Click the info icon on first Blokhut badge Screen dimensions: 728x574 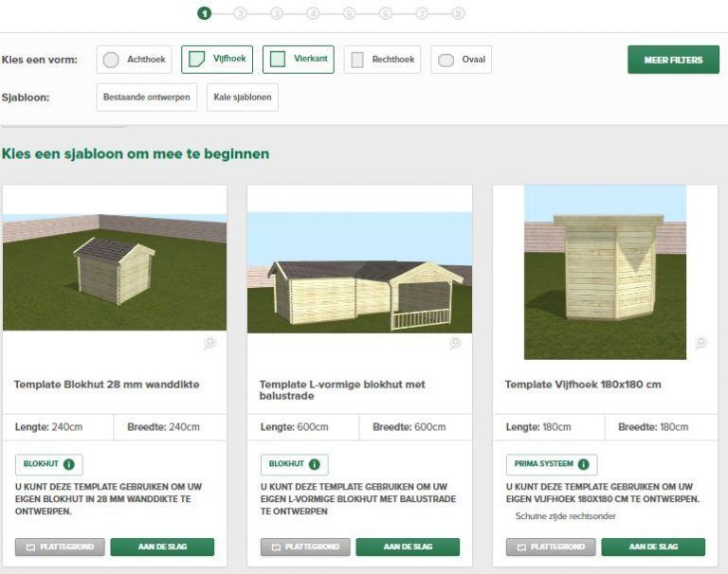coord(69,464)
